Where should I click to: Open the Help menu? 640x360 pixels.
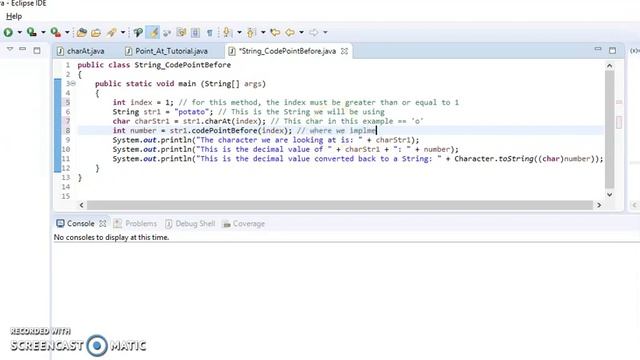point(14,16)
